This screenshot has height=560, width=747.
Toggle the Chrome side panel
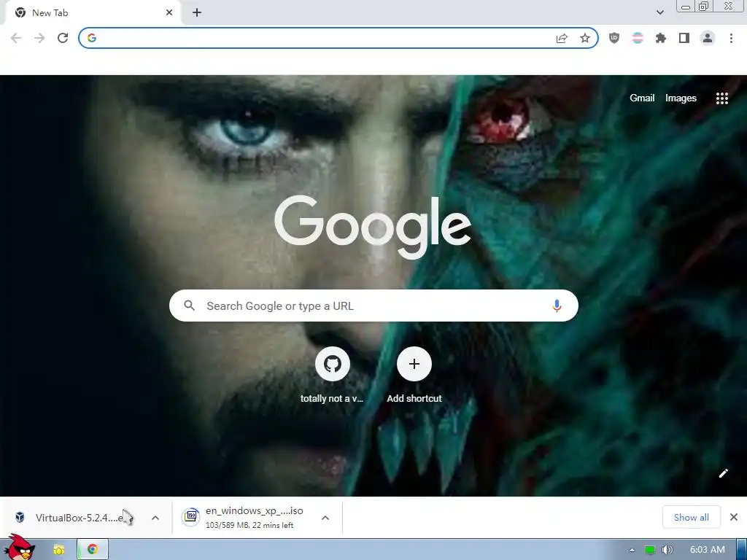[684, 38]
